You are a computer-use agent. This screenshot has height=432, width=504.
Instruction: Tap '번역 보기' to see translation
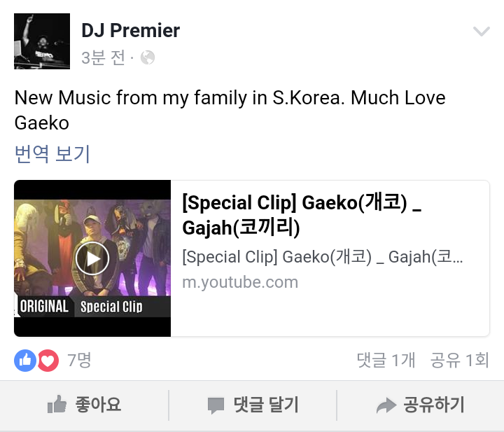click(52, 153)
